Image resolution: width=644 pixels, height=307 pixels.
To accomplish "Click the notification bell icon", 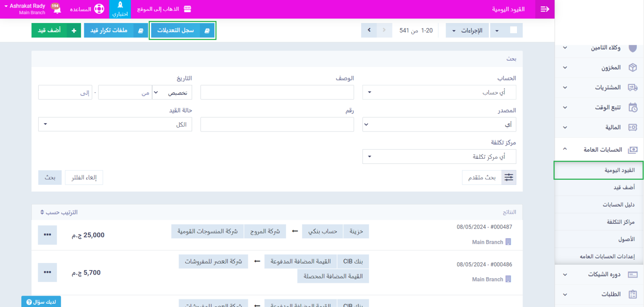I will [x=57, y=10].
